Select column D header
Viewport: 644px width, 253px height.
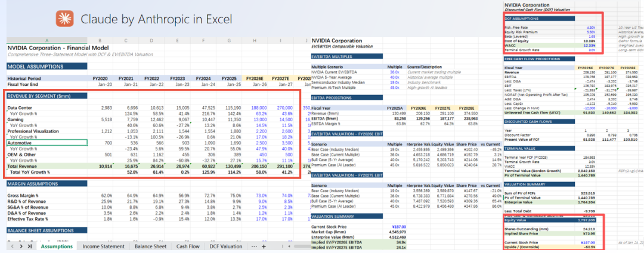coord(151,40)
